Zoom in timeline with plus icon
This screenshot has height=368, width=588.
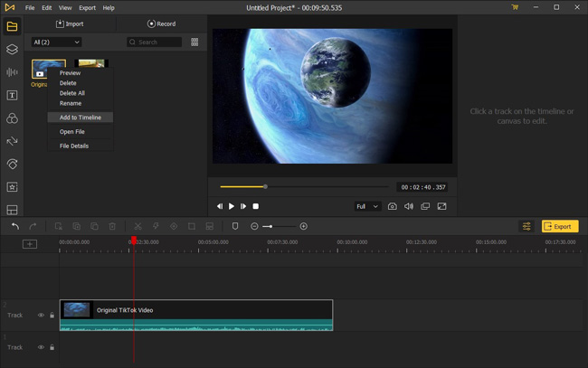(304, 226)
